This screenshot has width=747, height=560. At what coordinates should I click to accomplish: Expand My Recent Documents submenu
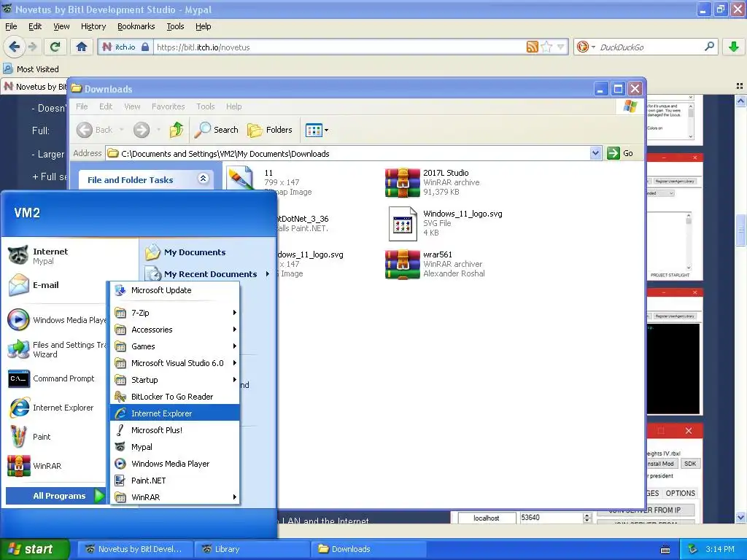pyautogui.click(x=209, y=274)
